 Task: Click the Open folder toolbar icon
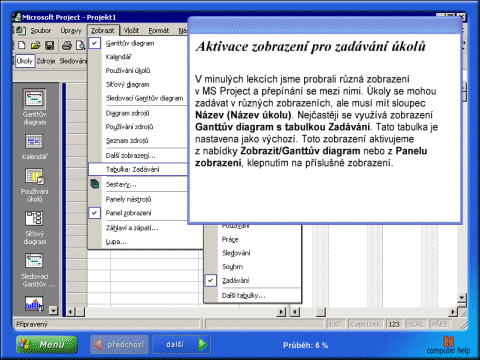coord(36,45)
